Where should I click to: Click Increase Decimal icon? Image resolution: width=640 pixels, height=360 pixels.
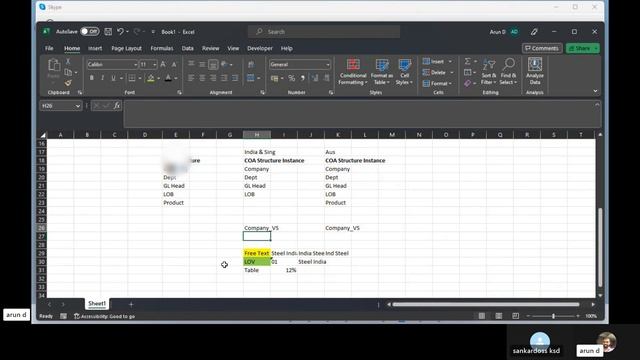pyautogui.click(x=315, y=78)
